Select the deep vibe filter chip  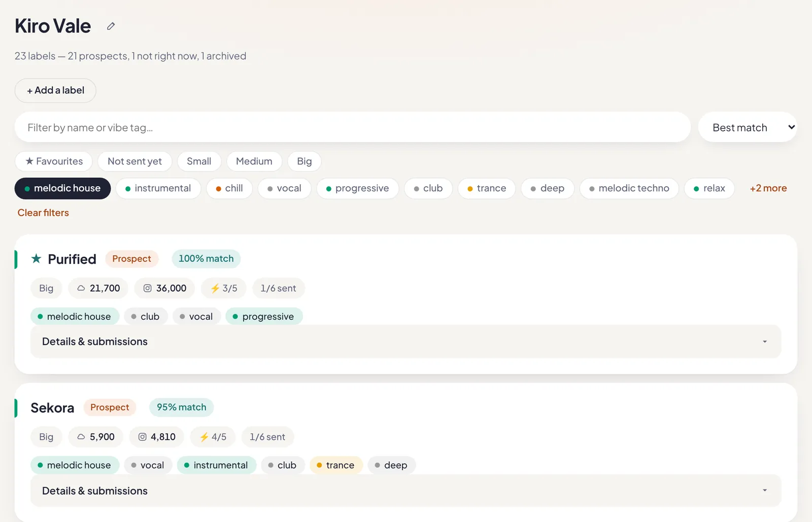(548, 188)
